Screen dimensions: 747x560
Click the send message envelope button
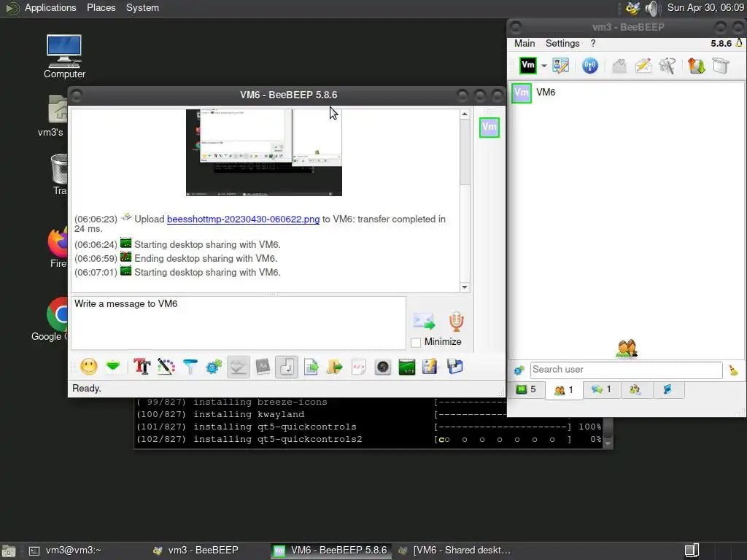[x=424, y=322]
